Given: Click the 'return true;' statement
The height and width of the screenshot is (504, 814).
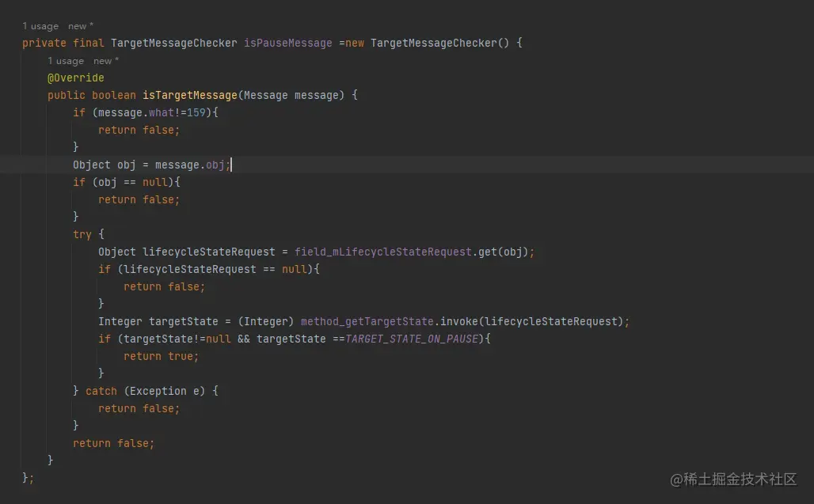Looking at the screenshot, I should pos(161,357).
